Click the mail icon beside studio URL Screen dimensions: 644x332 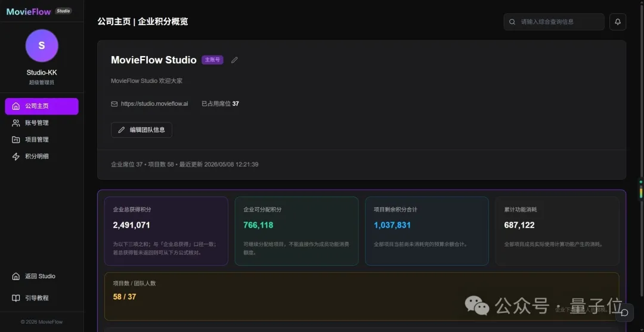click(114, 104)
